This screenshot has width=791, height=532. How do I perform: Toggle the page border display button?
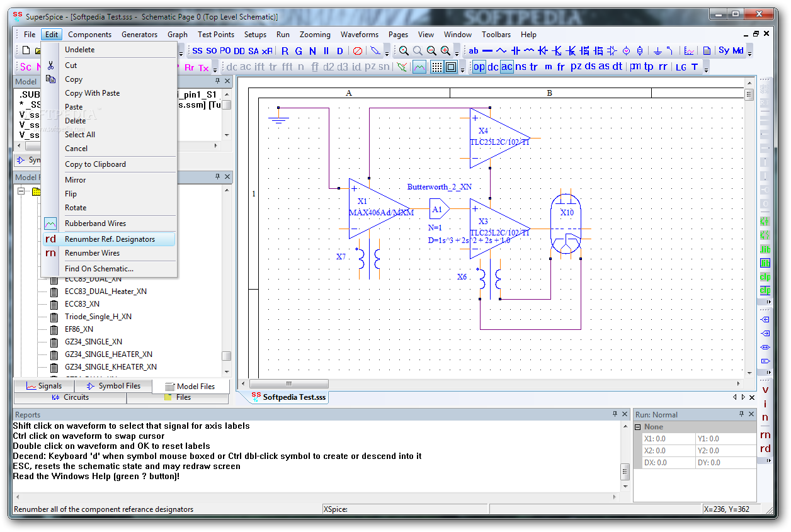[451, 67]
